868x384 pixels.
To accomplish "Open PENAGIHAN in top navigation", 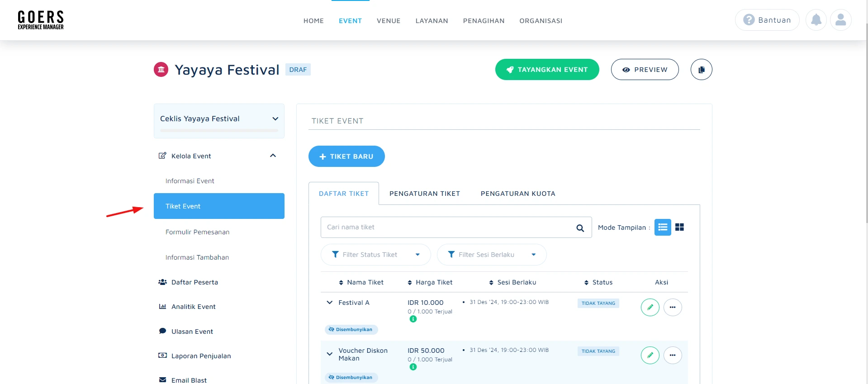I will click(x=484, y=21).
